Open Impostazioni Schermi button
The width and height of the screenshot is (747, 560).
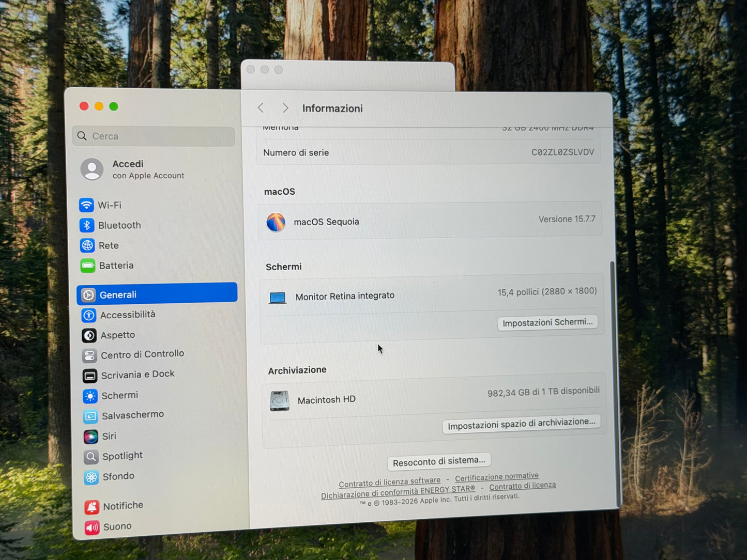(547, 322)
